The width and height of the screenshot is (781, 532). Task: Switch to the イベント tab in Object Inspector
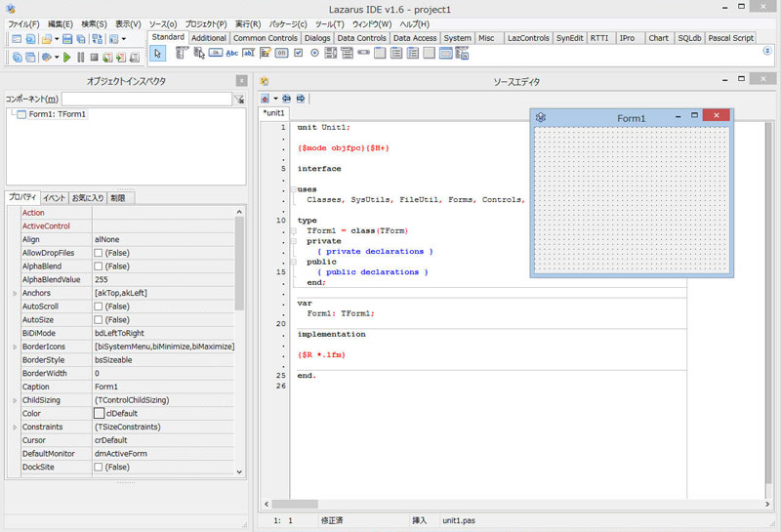54,198
